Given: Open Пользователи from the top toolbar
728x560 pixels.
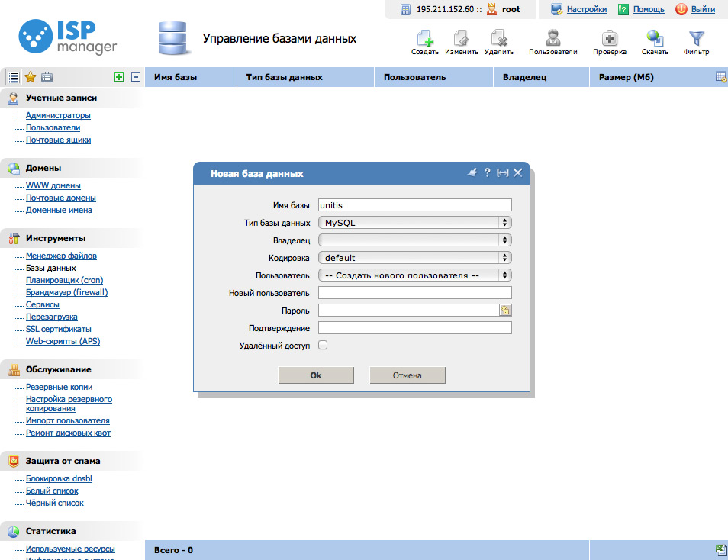Looking at the screenshot, I should [x=552, y=40].
